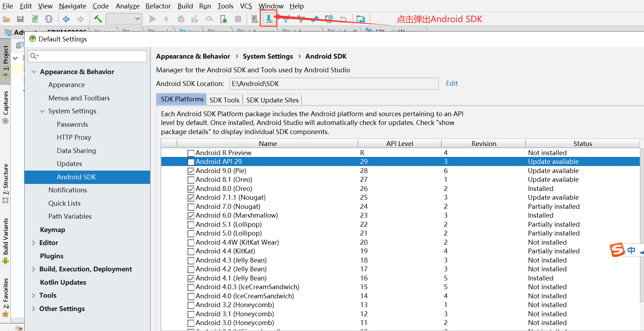Click the Revert undo arrow icon
The image size is (644, 331).
343,19
